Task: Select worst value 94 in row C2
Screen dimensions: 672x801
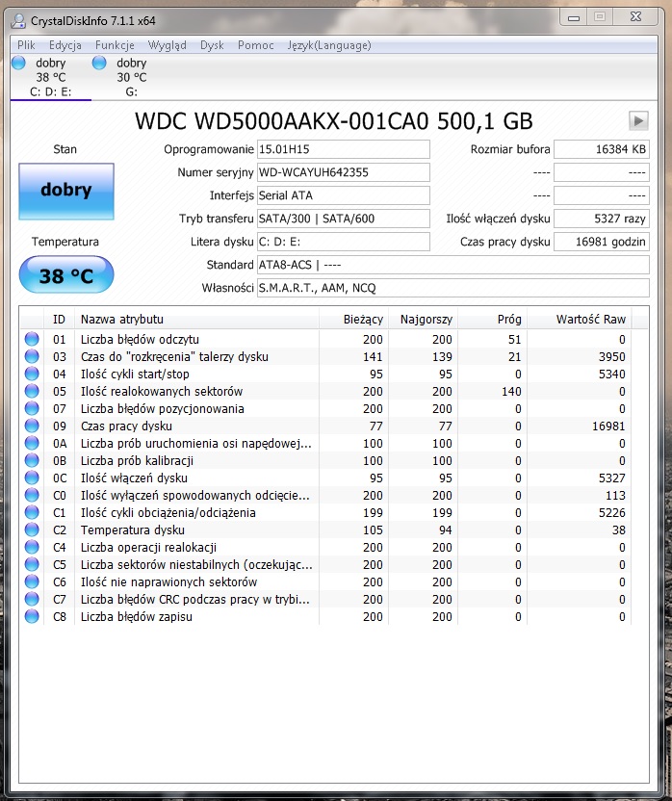Action: pyautogui.click(x=446, y=530)
